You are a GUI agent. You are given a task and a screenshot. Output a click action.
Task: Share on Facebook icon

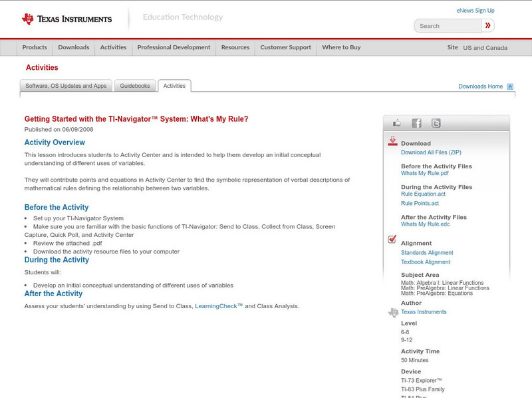[x=416, y=123]
